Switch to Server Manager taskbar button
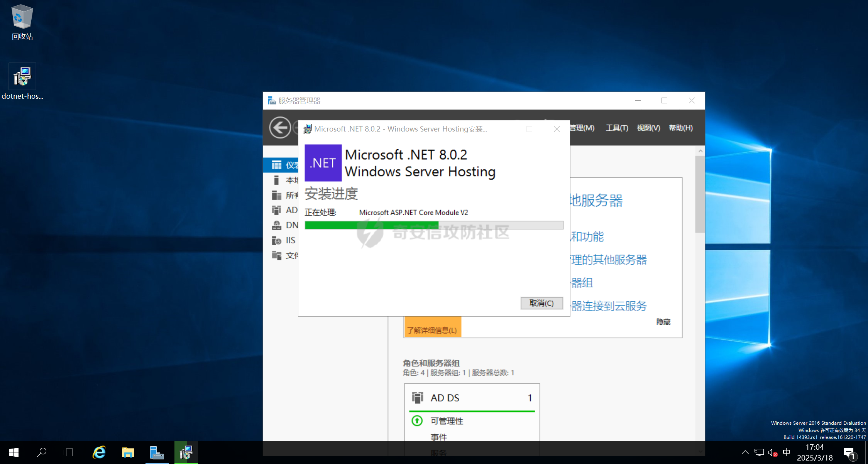Viewport: 868px width, 464px height. tap(157, 452)
